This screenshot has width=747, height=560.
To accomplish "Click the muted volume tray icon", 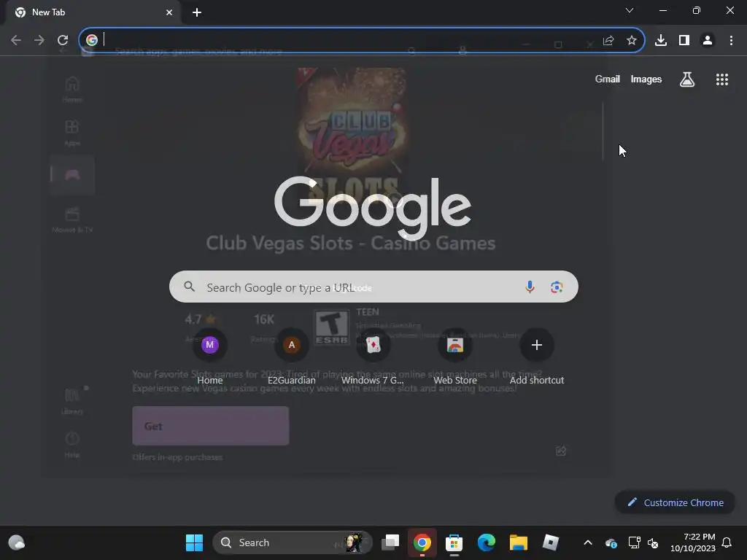I will point(653,542).
